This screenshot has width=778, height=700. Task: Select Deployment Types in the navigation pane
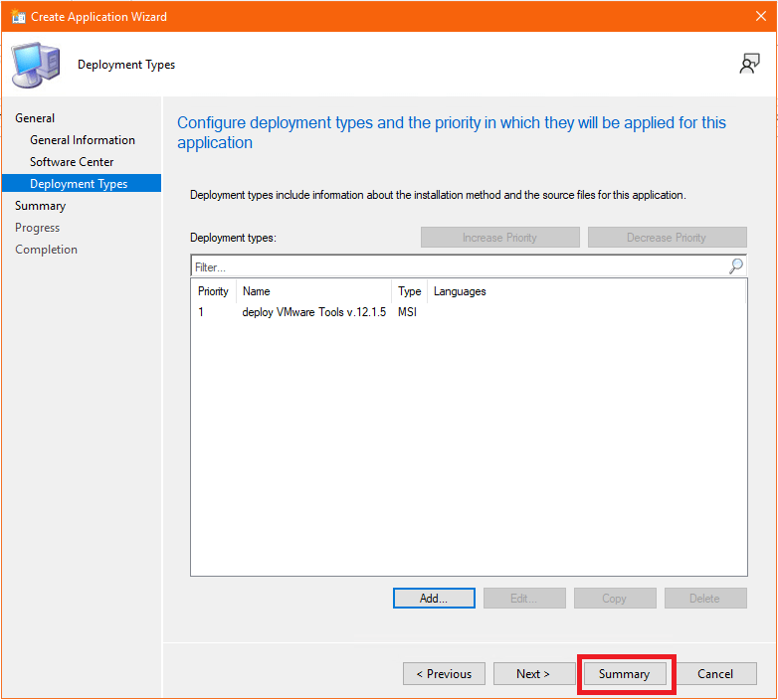[79, 184]
